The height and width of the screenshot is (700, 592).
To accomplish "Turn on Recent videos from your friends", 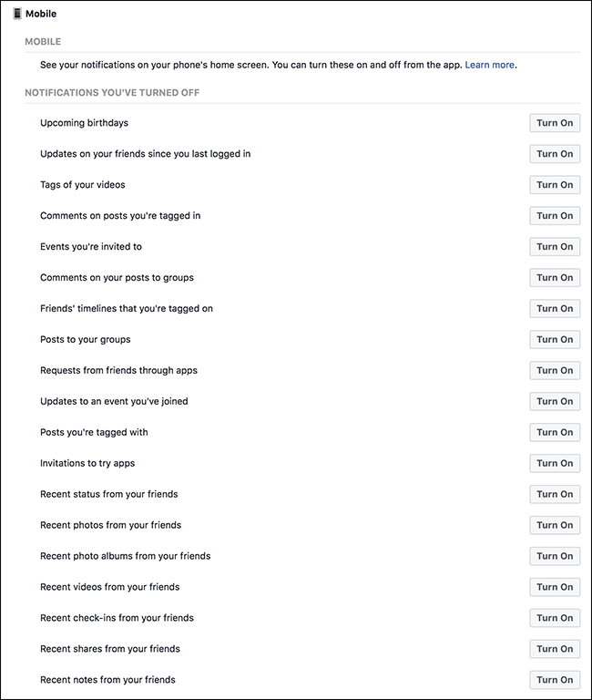I will click(555, 588).
